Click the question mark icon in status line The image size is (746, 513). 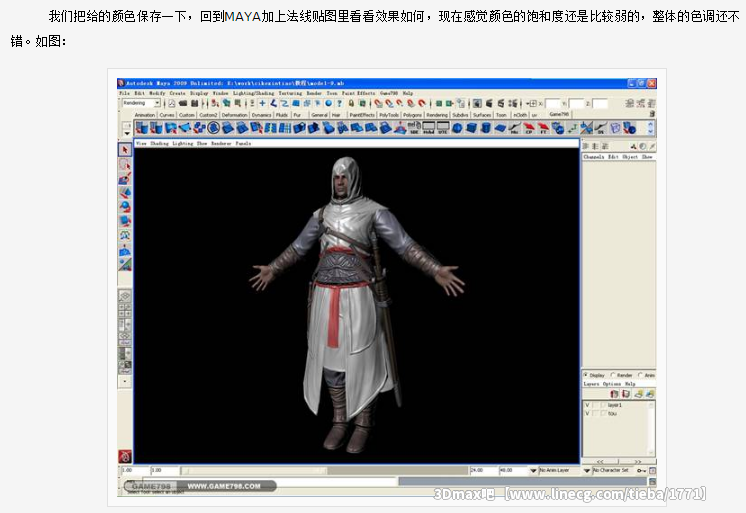pyautogui.click(x=340, y=103)
